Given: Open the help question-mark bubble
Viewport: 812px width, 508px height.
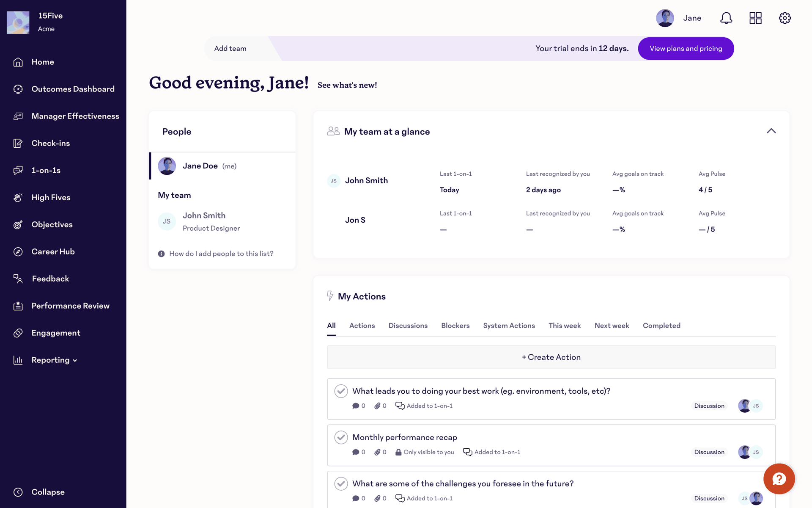Looking at the screenshot, I should tap(779, 479).
